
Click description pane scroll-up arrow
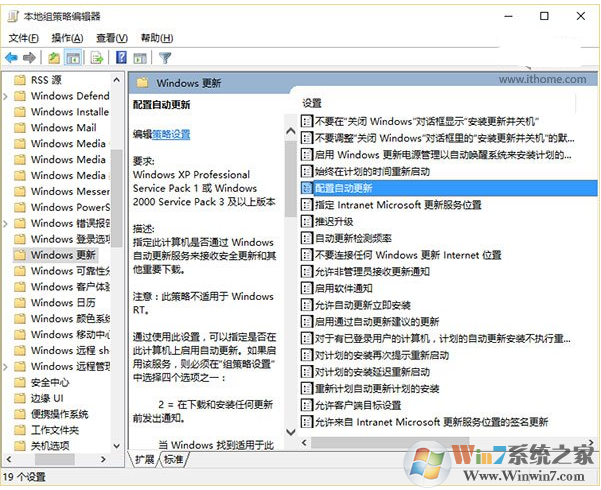(x=291, y=131)
